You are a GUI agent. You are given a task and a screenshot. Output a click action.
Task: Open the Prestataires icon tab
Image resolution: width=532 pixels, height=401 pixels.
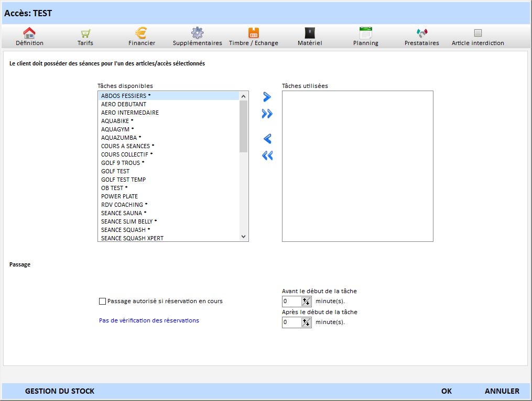coord(422,34)
